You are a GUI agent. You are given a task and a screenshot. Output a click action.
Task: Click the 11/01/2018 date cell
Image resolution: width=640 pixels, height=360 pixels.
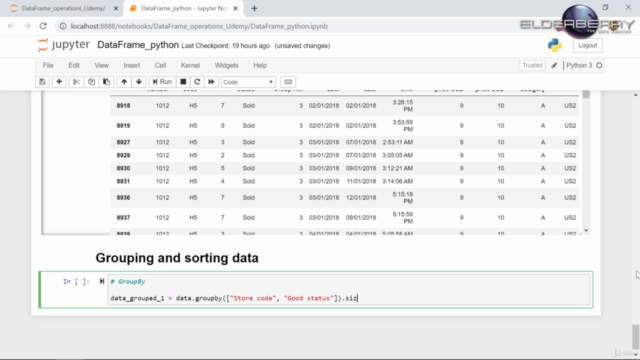tap(361, 181)
